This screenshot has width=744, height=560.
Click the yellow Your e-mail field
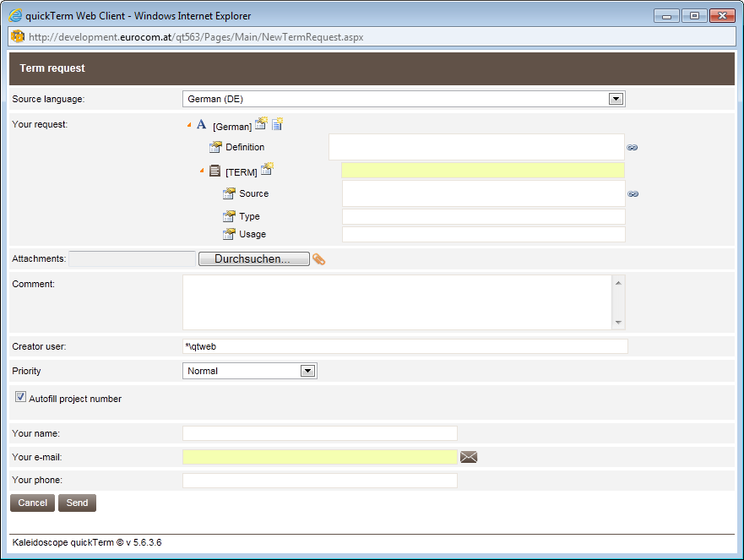[x=320, y=457]
